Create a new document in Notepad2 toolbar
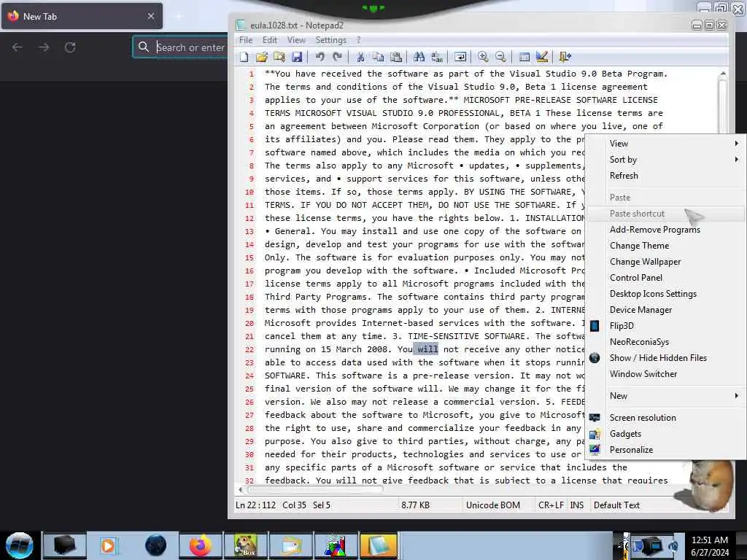Image resolution: width=747 pixels, height=560 pixels. click(244, 57)
